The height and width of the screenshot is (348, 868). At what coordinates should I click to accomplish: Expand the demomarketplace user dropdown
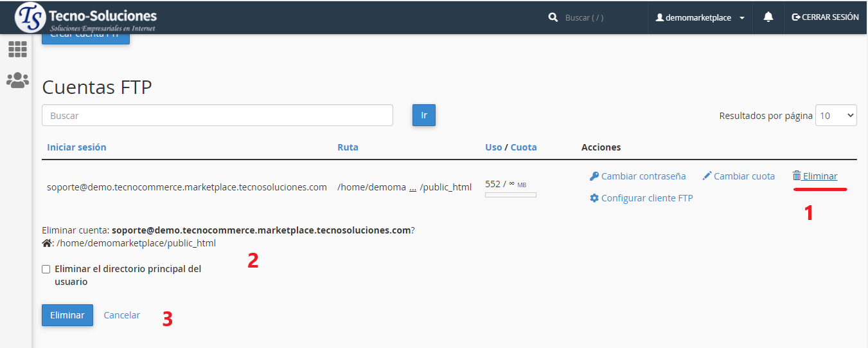(x=700, y=17)
